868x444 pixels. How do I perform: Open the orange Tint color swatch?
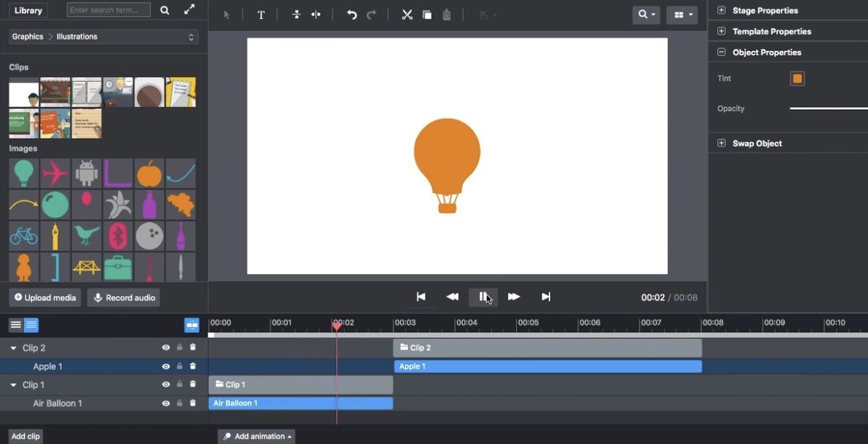click(x=797, y=78)
